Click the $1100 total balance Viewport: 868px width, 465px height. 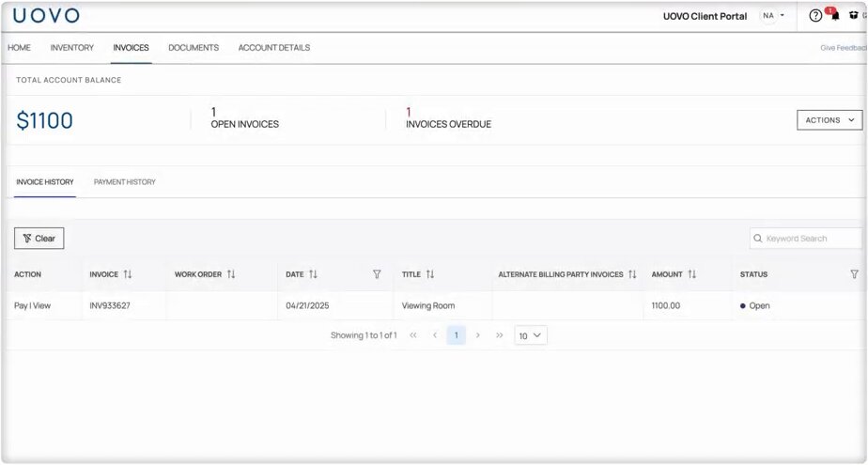(x=44, y=120)
